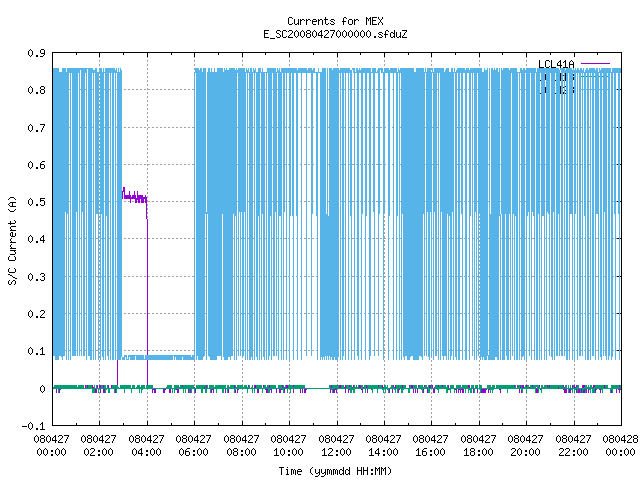The height and width of the screenshot is (480, 640).
Task: Click the '10:00' time tick label
Action: (x=288, y=452)
